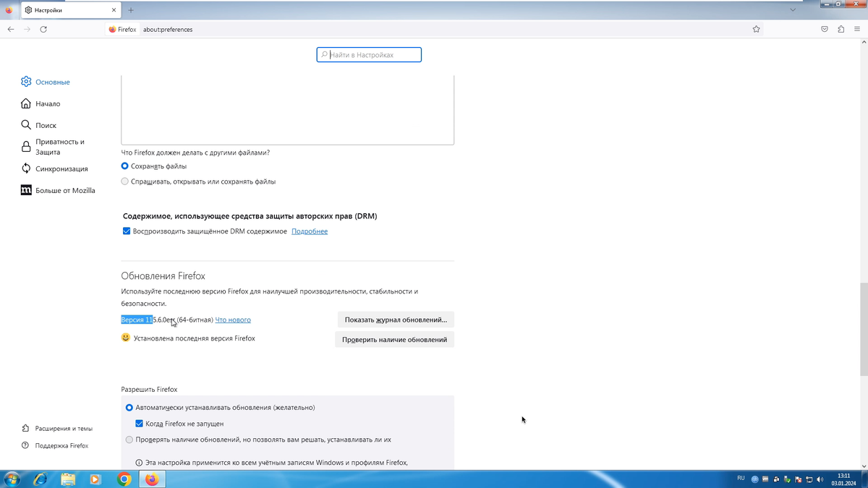Open the list all tabs dropdown arrow
This screenshot has height=488, width=868.
(793, 10)
